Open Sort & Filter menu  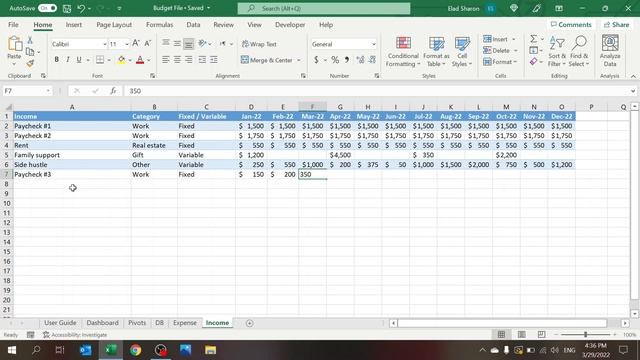click(x=557, y=52)
